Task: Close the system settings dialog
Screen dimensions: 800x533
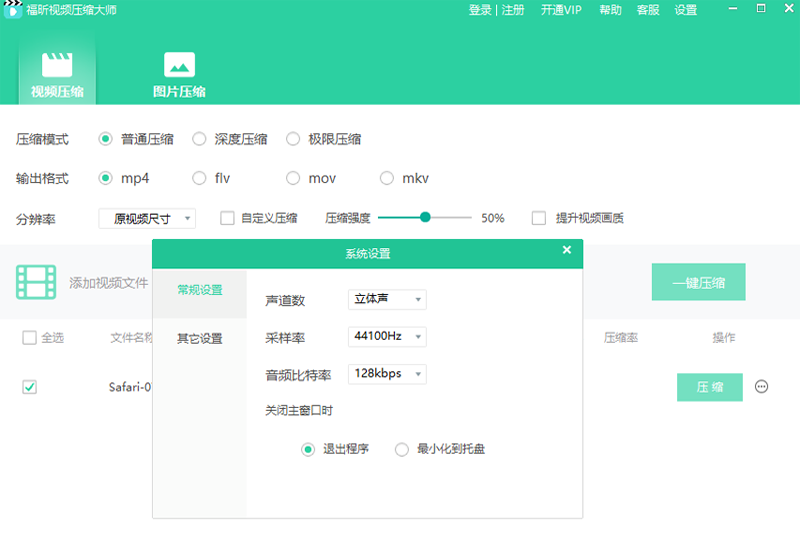Action: coord(567,250)
